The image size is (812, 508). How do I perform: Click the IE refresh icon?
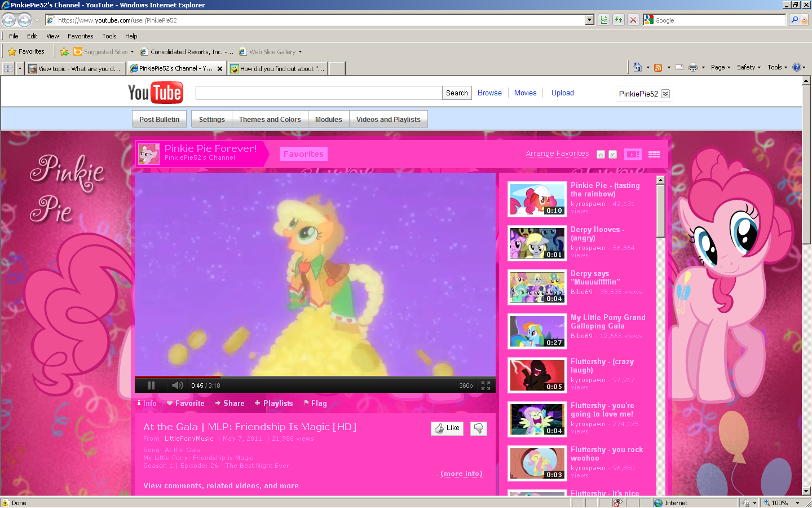click(x=619, y=20)
